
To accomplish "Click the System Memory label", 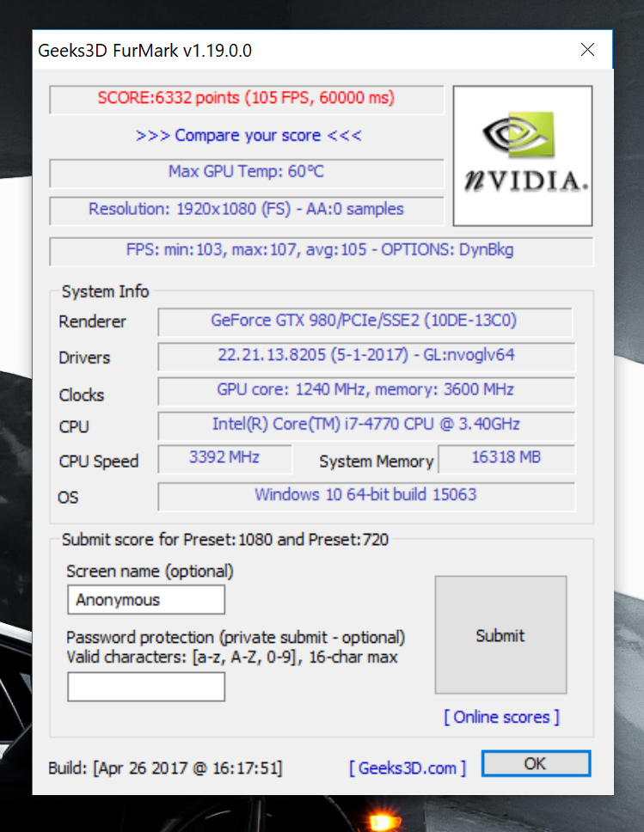I will click(377, 461).
